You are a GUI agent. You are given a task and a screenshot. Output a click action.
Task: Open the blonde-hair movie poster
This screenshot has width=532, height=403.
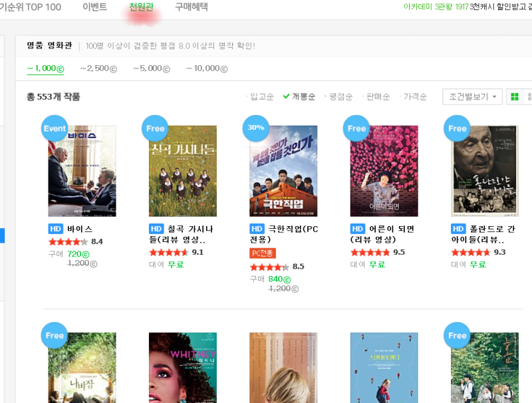tap(283, 368)
